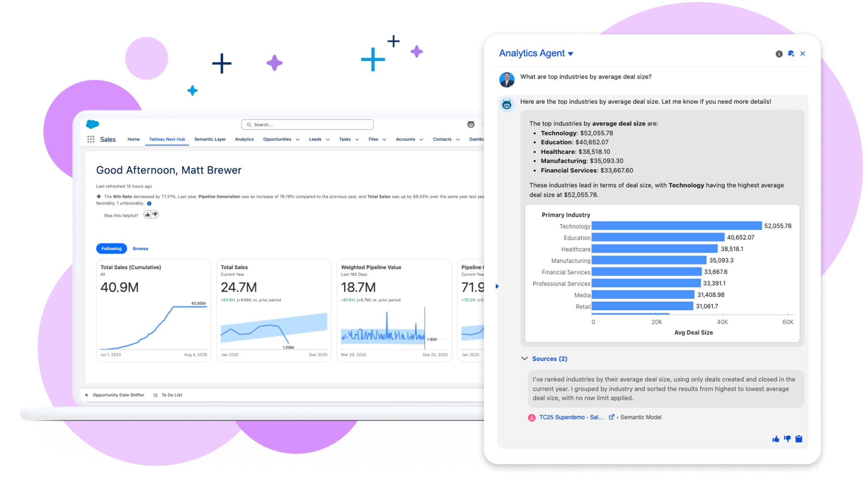868x488 pixels.
Task: Click the To Do List icon in utility bar
Action: pyautogui.click(x=156, y=395)
